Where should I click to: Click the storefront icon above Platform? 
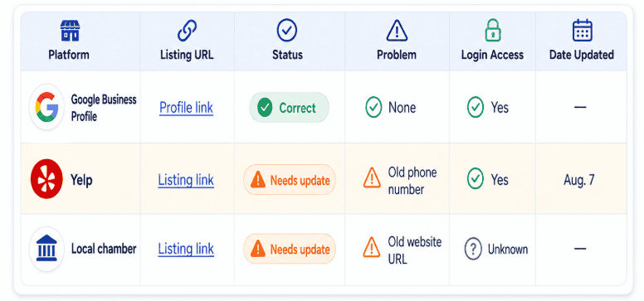(70, 31)
